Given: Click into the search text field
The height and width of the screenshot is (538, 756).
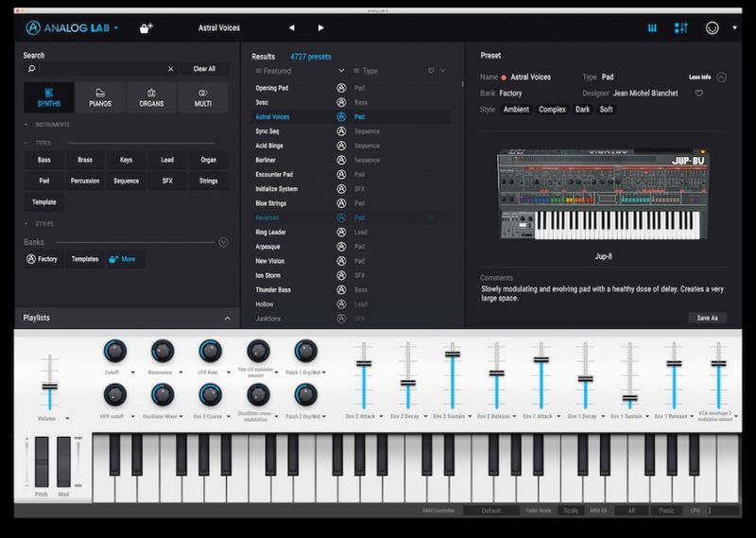Looking at the screenshot, I should 102,69.
